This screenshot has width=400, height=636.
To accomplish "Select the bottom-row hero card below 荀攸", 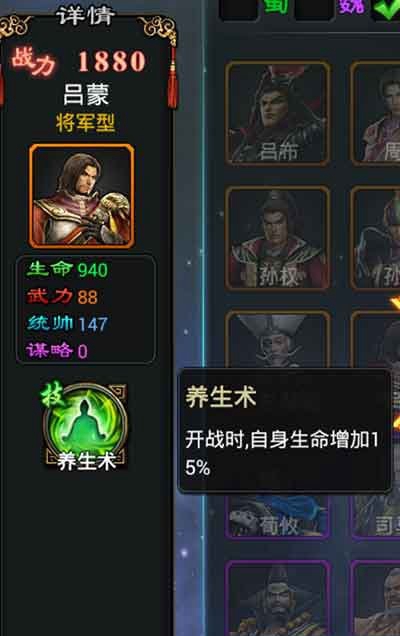I will [x=277, y=598].
